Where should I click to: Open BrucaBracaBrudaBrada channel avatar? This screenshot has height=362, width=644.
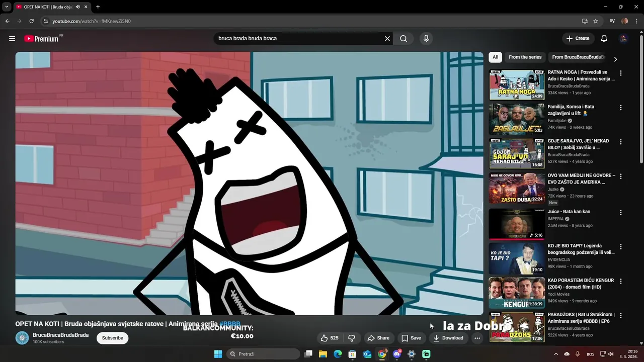coord(22,338)
